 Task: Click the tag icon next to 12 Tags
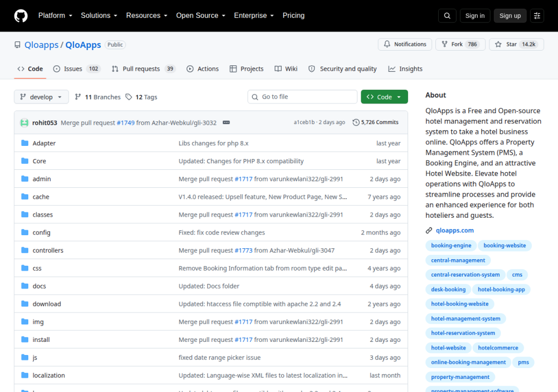point(129,97)
